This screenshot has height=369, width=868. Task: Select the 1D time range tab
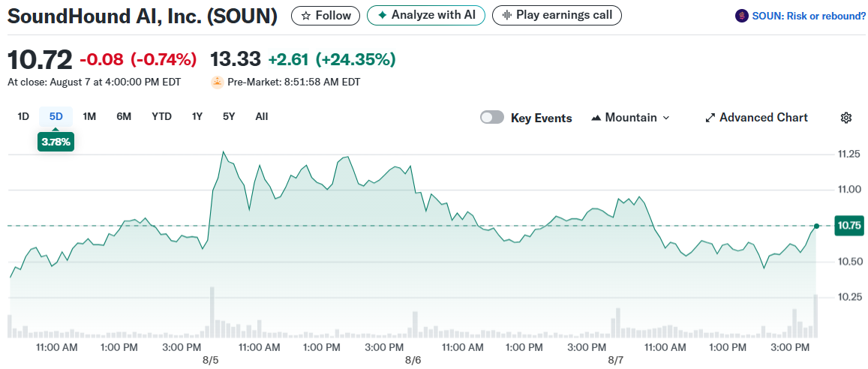(23, 117)
